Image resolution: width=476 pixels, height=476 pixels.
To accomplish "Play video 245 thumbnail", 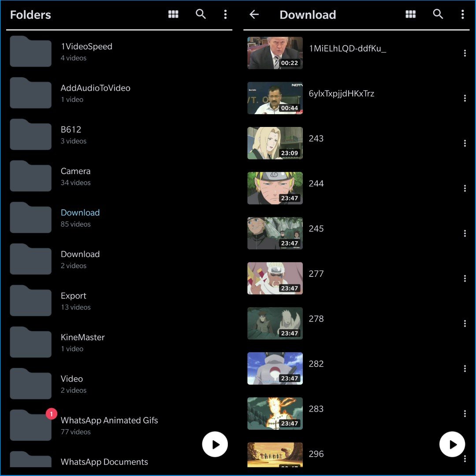I will click(x=275, y=233).
